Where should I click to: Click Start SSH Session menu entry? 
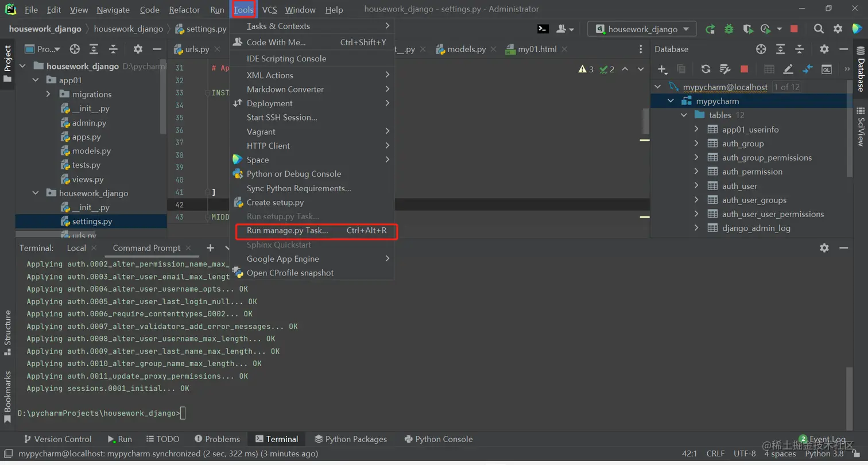point(312,118)
